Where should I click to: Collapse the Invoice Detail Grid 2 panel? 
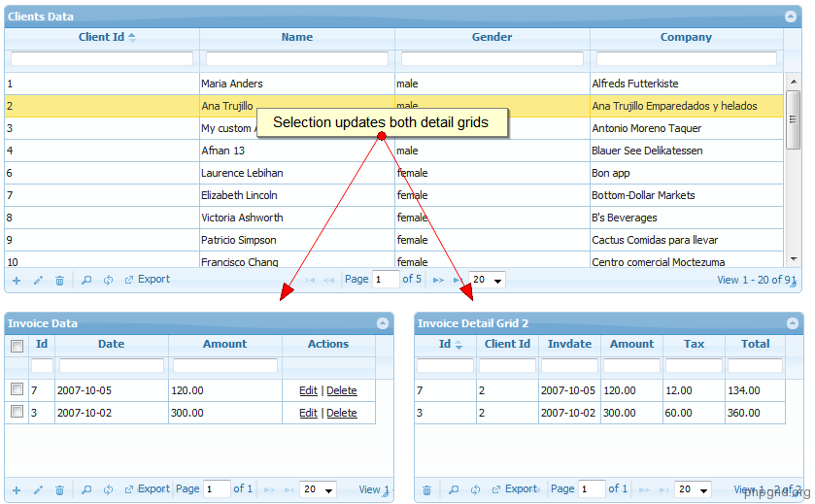click(x=793, y=323)
